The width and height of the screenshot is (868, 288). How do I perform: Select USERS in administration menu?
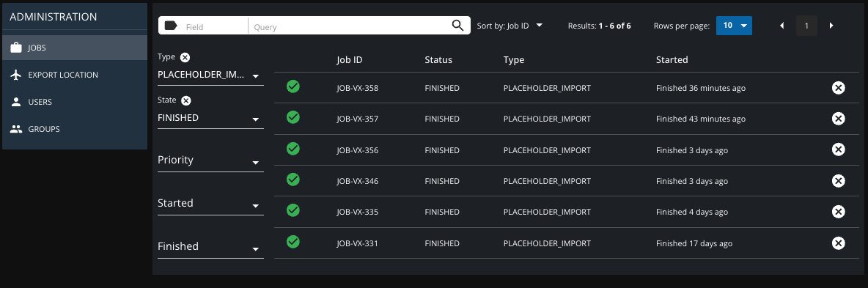point(75,102)
